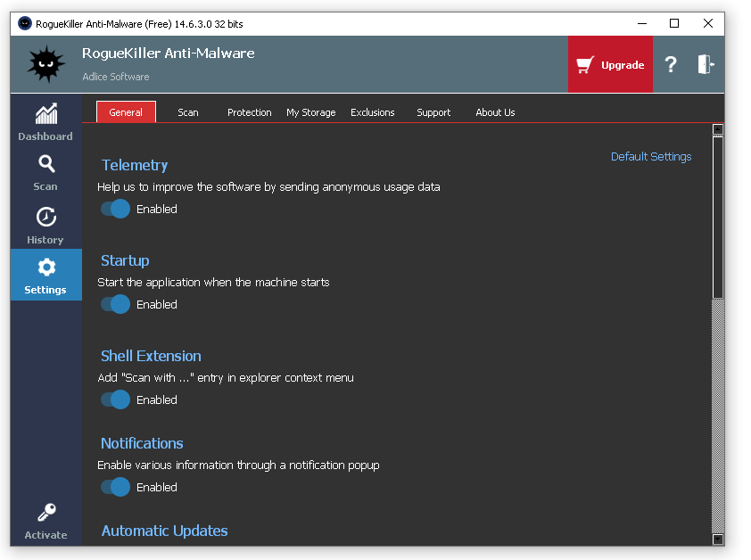Screen dimensions: 751x560
Task: Select the Settings gear icon
Action: pyautogui.click(x=46, y=268)
